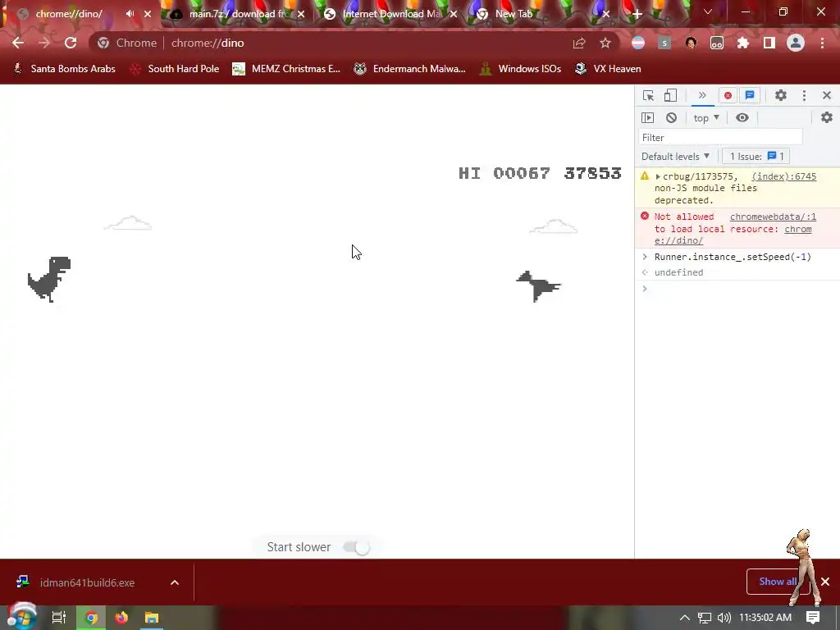Select the chrome://dino/ tab
Viewport: 840px width, 630px height.
[69, 14]
